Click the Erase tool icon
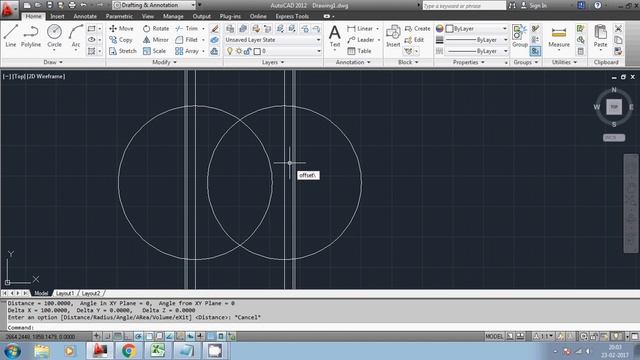Image resolution: width=640 pixels, height=360 pixels. 215,29
